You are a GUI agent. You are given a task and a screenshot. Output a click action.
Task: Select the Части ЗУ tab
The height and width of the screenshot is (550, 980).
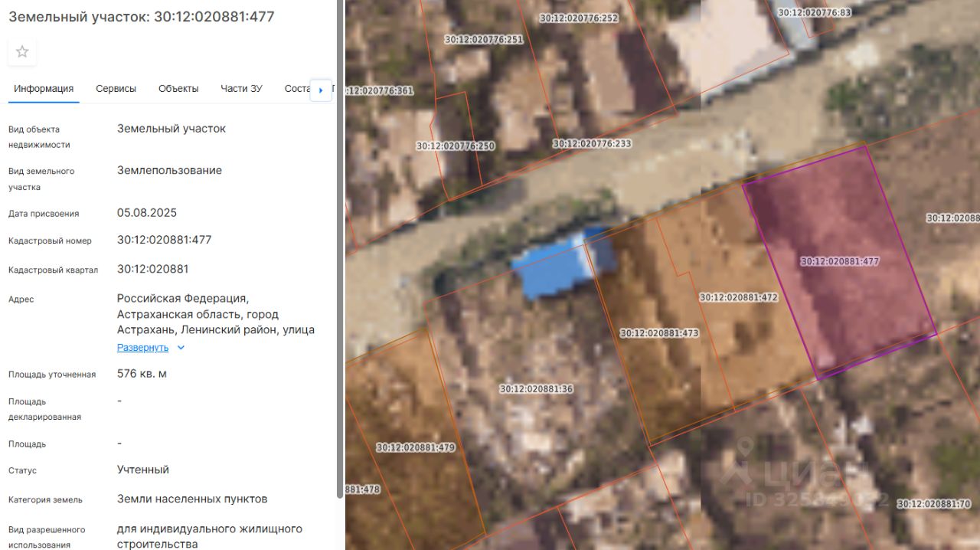click(x=241, y=89)
